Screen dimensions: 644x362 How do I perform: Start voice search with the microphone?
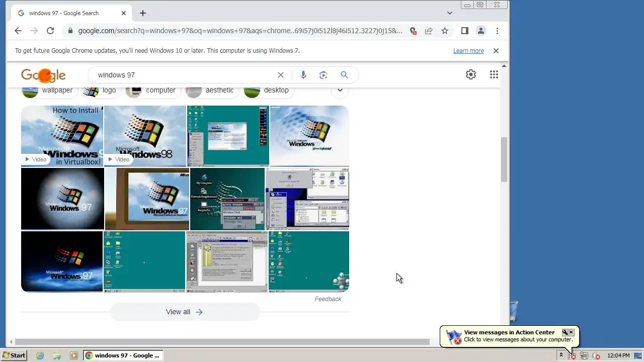(303, 75)
